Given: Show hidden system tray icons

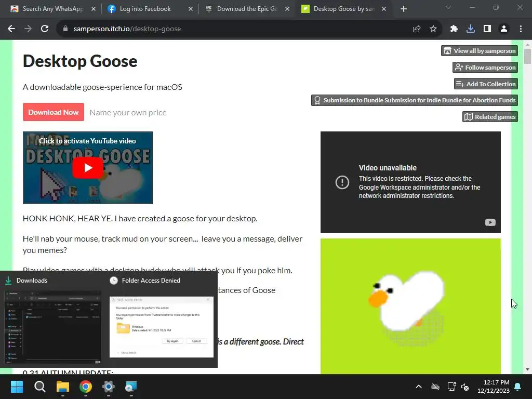Looking at the screenshot, I should tap(419, 387).
